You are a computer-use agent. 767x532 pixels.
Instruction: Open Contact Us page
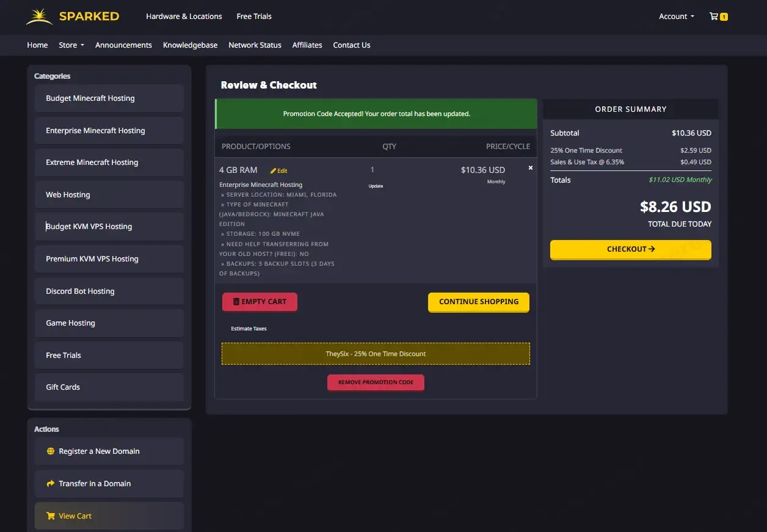(x=352, y=45)
